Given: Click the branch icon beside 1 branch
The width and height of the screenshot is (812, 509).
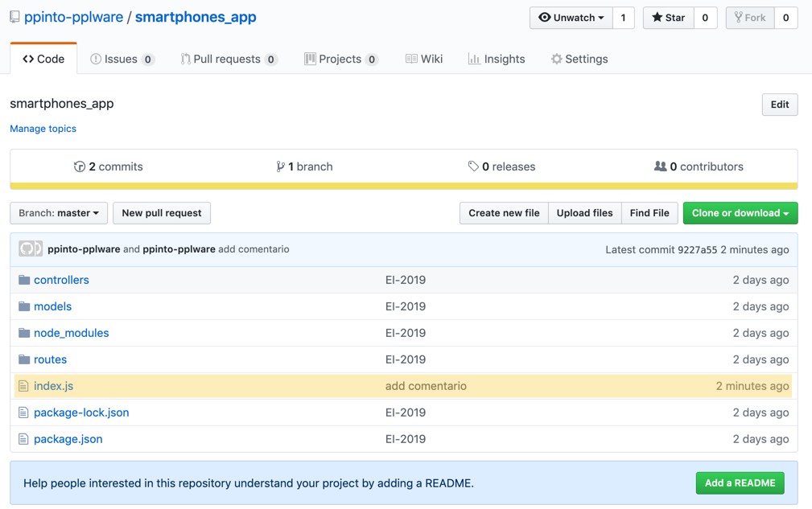Looking at the screenshot, I should click(280, 166).
